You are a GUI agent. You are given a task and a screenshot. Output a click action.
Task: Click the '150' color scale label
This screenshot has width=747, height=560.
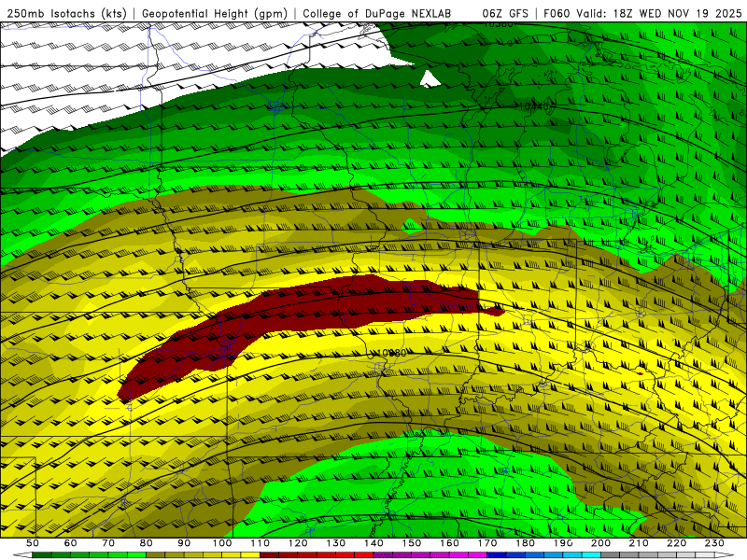pos(412,543)
